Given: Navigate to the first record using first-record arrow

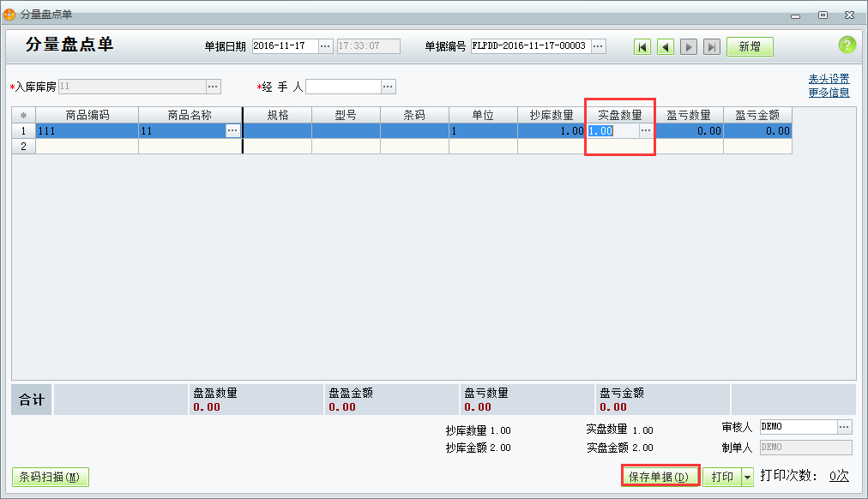Looking at the screenshot, I should click(642, 46).
